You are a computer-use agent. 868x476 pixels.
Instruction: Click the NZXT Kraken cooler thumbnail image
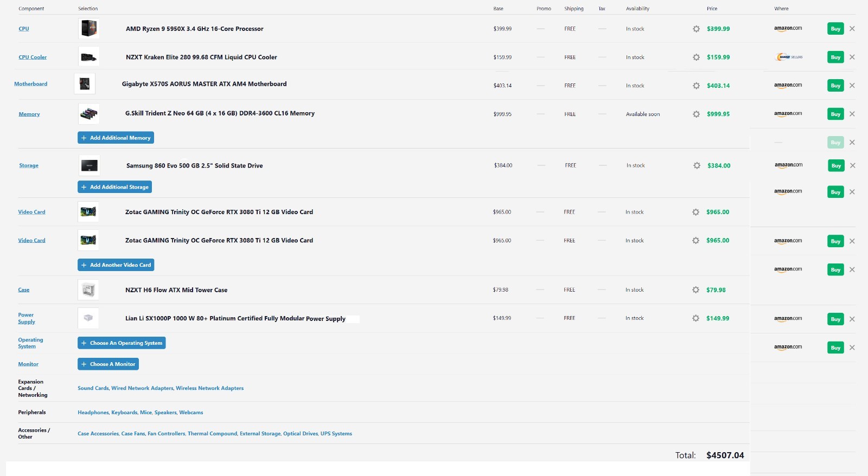[88, 57]
